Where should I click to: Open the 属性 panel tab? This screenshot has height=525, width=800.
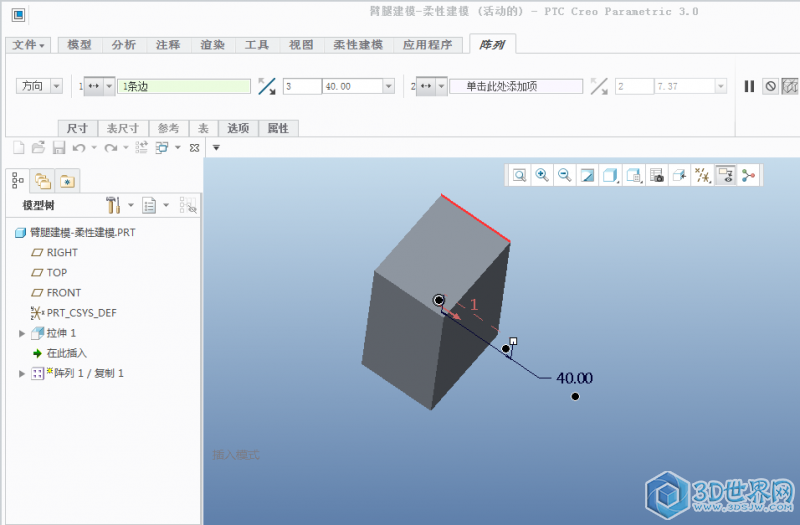coord(279,129)
